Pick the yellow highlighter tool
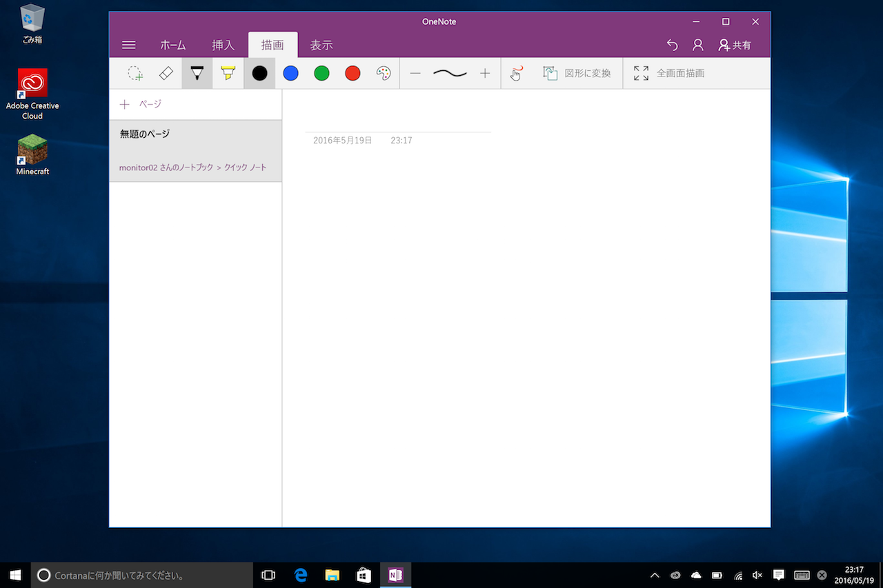Viewport: 883px width, 588px height. tap(228, 73)
